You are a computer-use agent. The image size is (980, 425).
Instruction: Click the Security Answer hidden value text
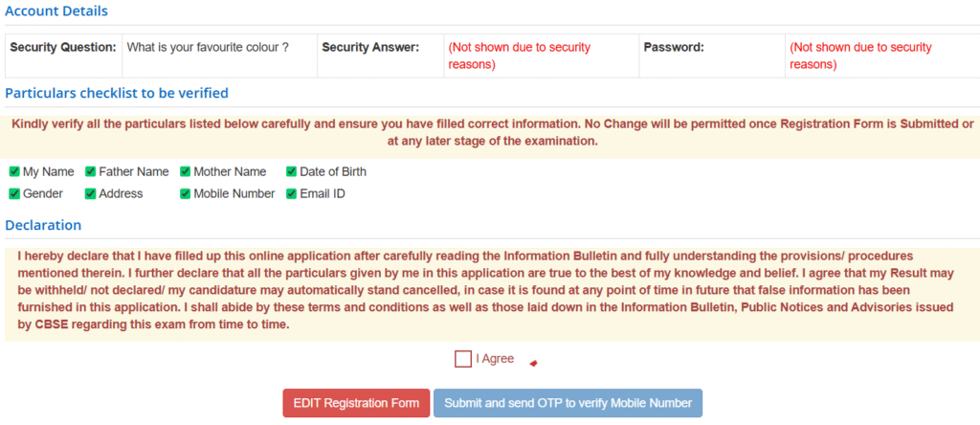click(520, 56)
